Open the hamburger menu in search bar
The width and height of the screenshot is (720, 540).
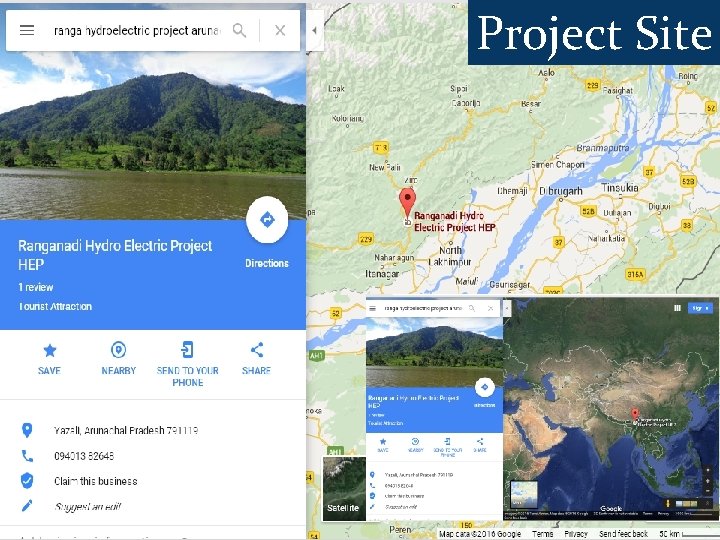[27, 30]
